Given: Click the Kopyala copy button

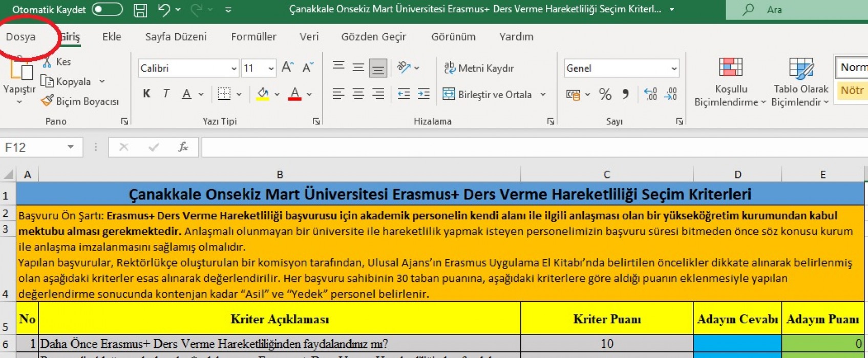Looking at the screenshot, I should tap(67, 81).
